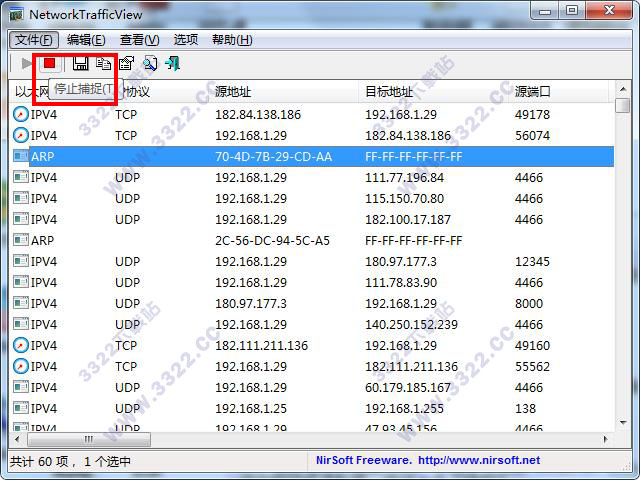Click the icon of the first 182.84.138.186 row
Viewport: 640px width, 480px height.
tap(21, 114)
